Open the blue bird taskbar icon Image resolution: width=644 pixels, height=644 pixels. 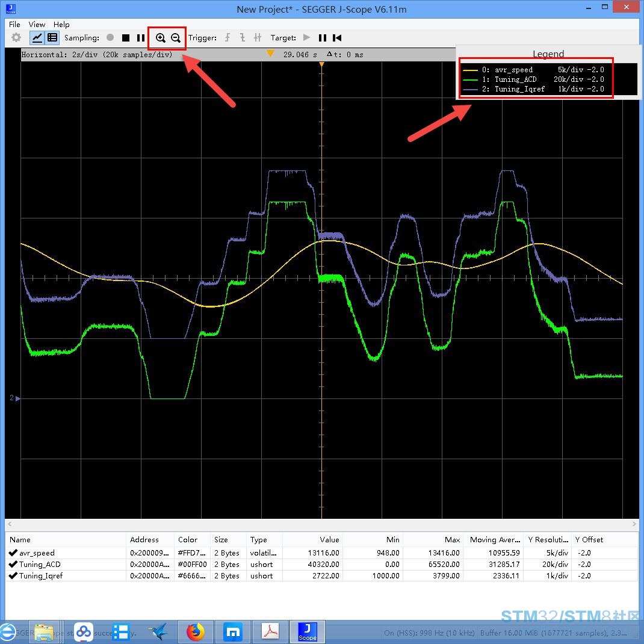(x=158, y=632)
